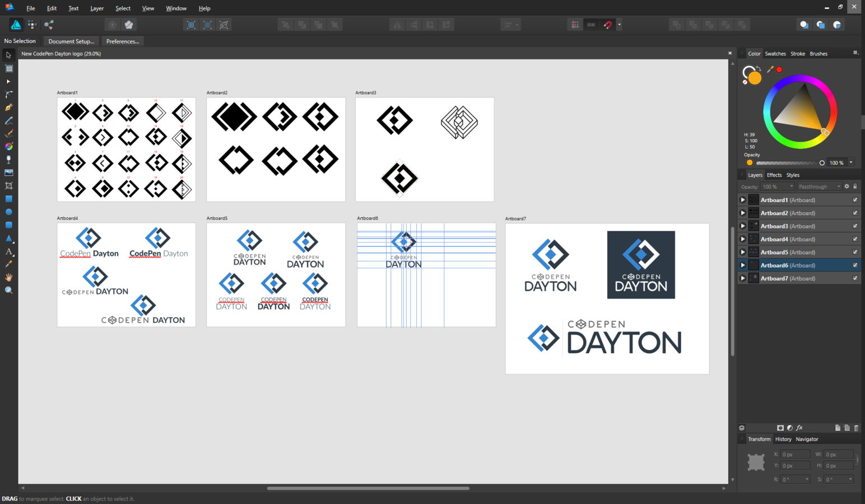Toggle visibility checkbox of Artboard6
865x504 pixels.
855,265
